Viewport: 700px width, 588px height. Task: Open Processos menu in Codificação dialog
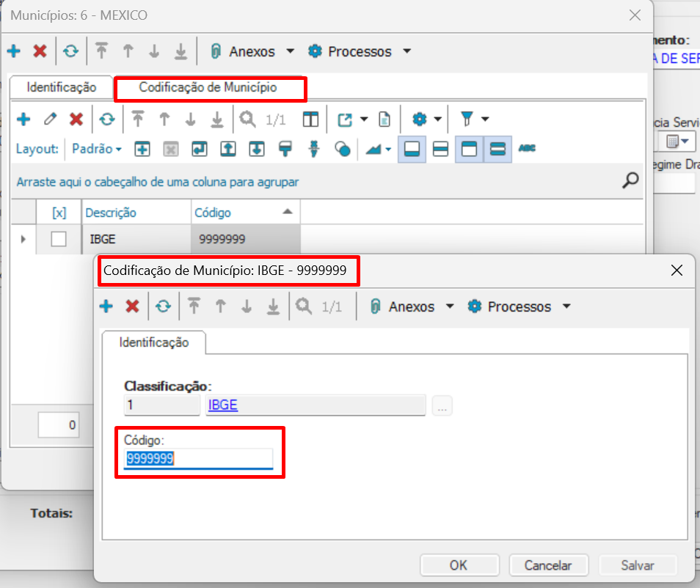tap(519, 306)
